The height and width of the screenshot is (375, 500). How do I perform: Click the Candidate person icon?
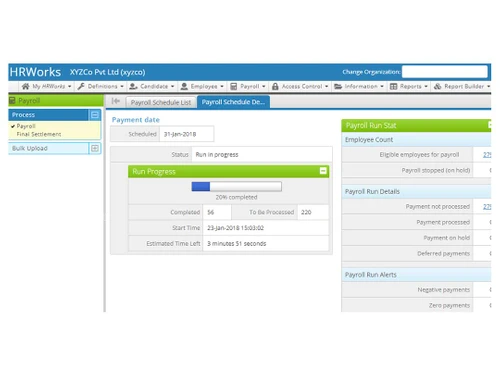(x=133, y=86)
